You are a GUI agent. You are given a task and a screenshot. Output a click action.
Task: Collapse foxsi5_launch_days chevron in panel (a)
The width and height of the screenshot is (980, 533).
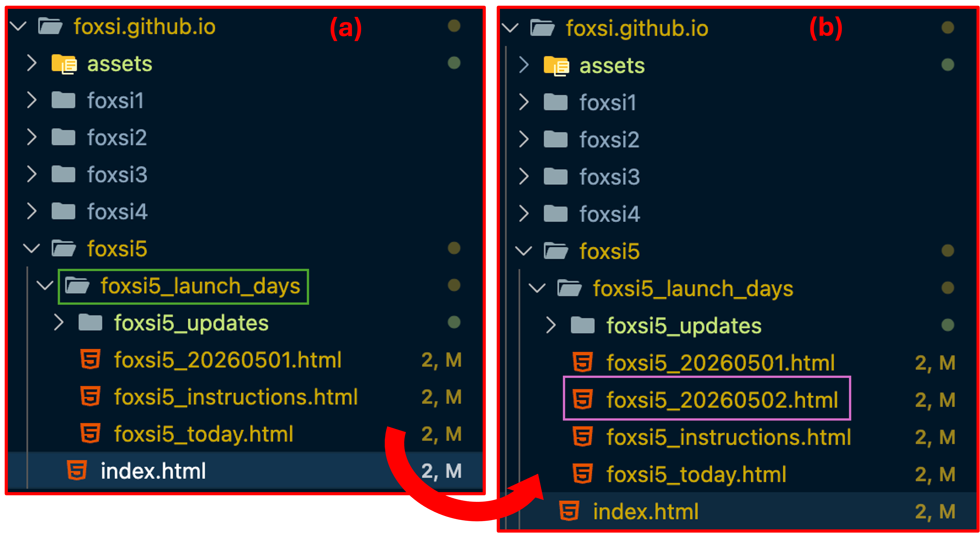pos(45,285)
